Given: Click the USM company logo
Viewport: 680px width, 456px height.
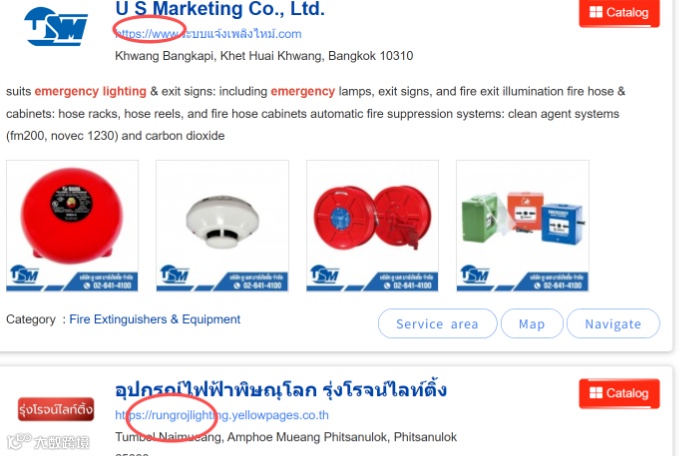Looking at the screenshot, I should pos(56,26).
